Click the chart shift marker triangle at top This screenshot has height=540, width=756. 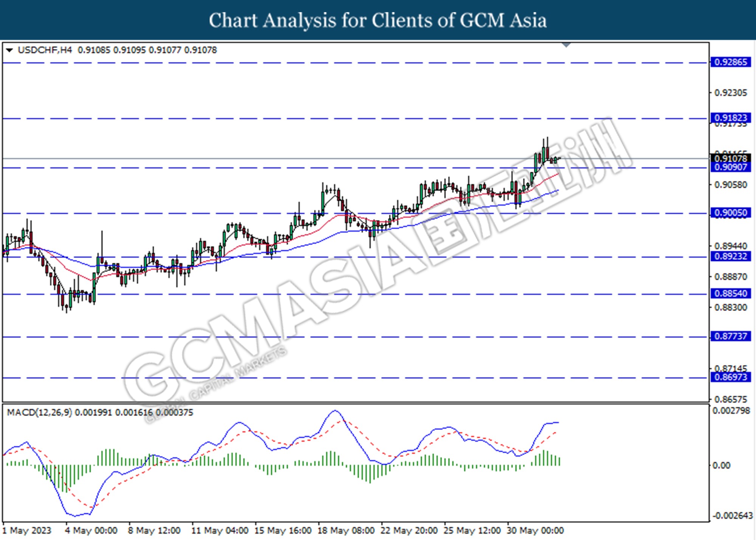tap(566, 45)
